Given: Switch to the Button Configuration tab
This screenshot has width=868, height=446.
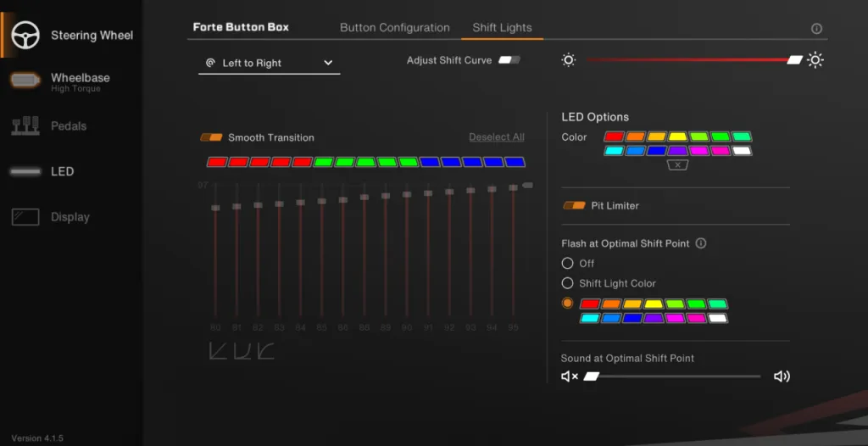Looking at the screenshot, I should 395,28.
